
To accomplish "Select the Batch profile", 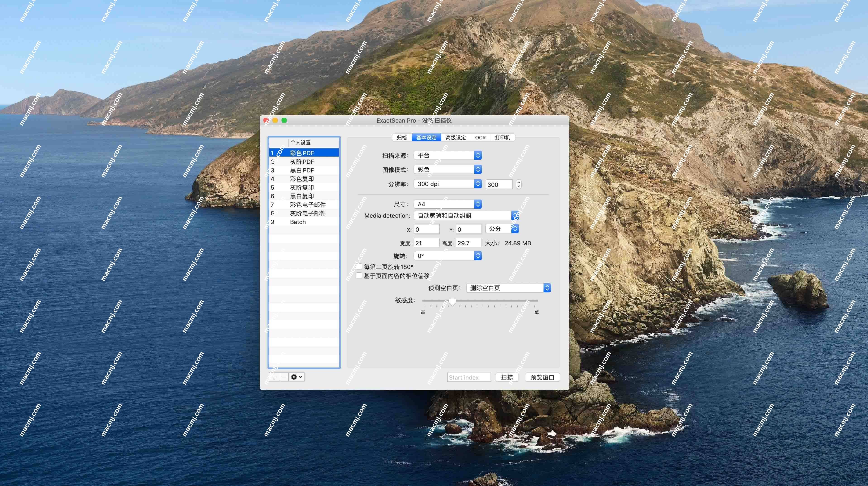I will point(304,222).
